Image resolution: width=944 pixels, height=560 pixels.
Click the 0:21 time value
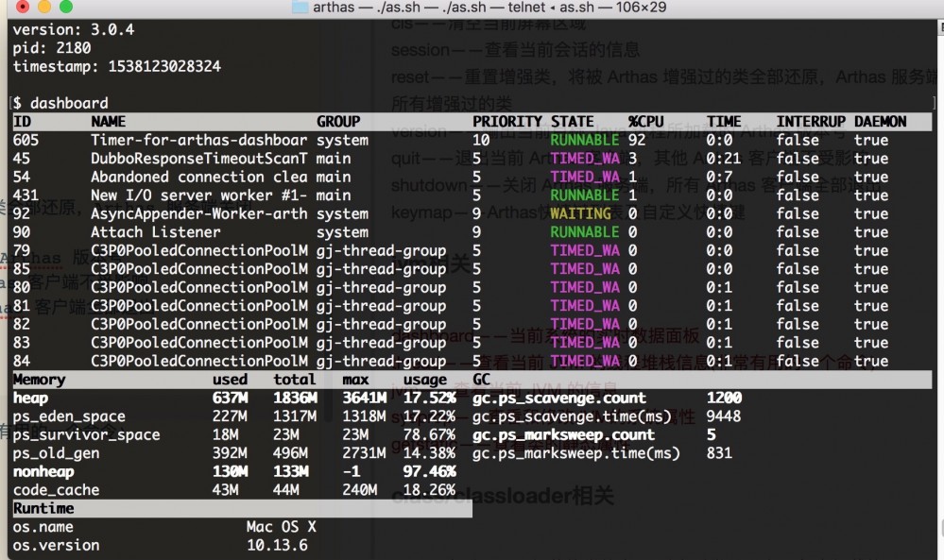[724, 159]
